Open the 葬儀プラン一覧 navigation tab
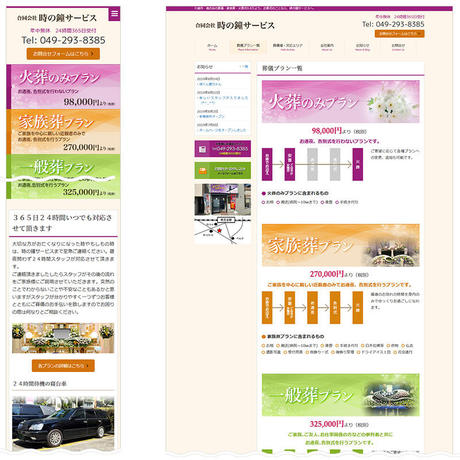This screenshot has width=460, height=460. [248, 47]
